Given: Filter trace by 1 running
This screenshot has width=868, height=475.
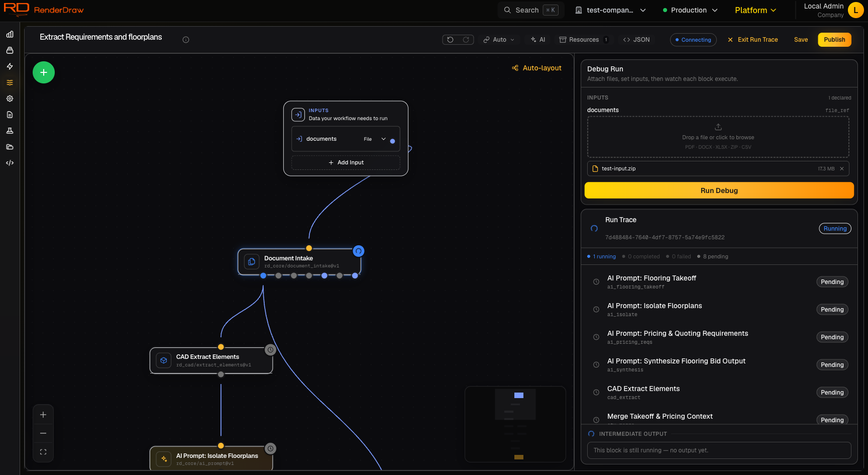Looking at the screenshot, I should [x=601, y=256].
